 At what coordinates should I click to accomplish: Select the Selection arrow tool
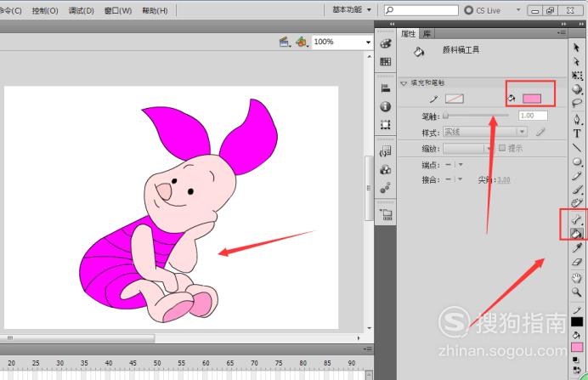[577, 48]
